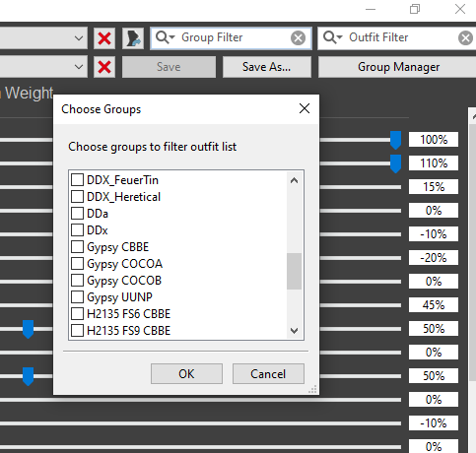The width and height of the screenshot is (476, 453).
Task: Click the 100% value box
Action: pos(434,140)
